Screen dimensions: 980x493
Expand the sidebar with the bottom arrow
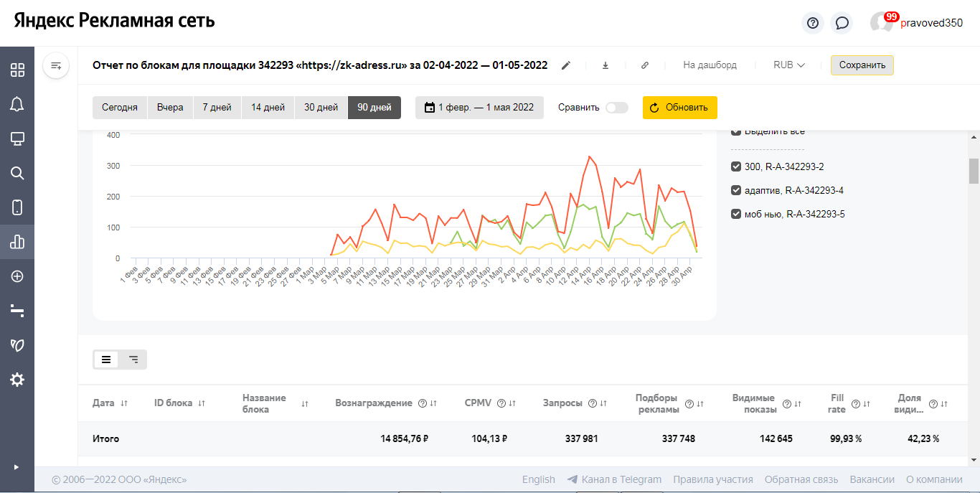pyautogui.click(x=17, y=467)
